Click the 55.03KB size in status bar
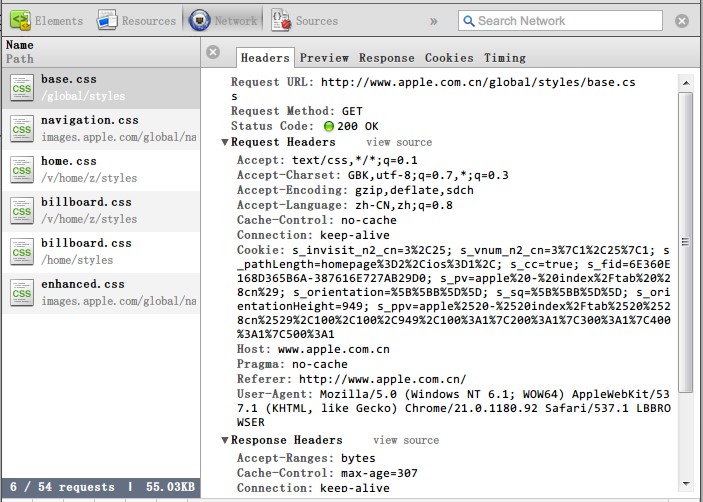 (x=170, y=487)
